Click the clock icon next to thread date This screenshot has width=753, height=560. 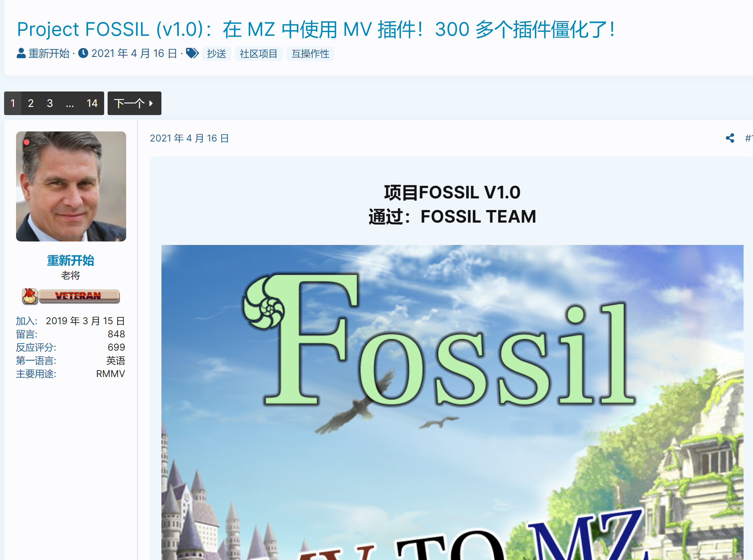tap(83, 53)
